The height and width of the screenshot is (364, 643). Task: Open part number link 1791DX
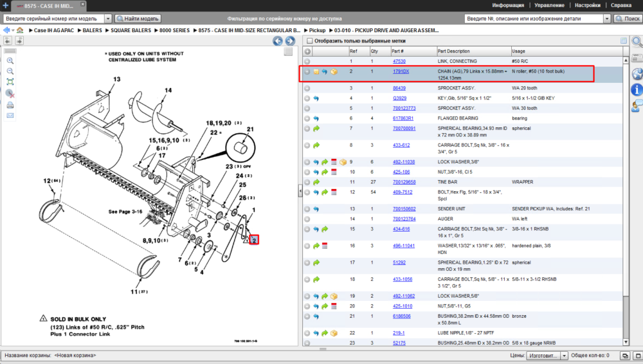point(401,71)
